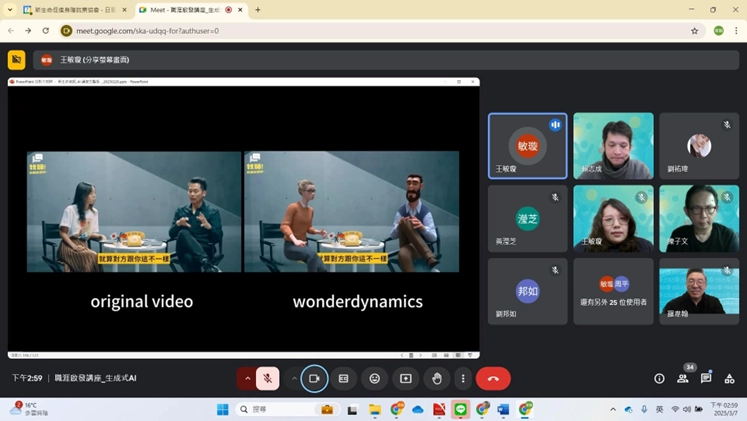Click the taskbar microphone tray icon
The height and width of the screenshot is (421, 747).
[x=644, y=409]
